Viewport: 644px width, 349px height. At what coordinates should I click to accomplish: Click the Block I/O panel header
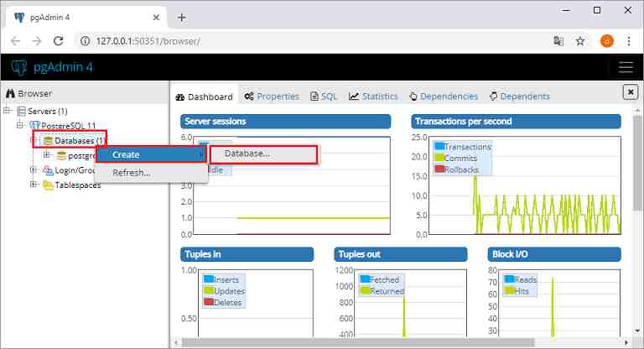tap(554, 254)
